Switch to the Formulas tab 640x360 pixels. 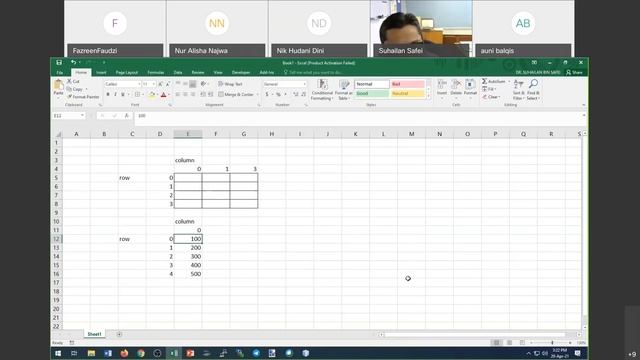[x=156, y=73]
